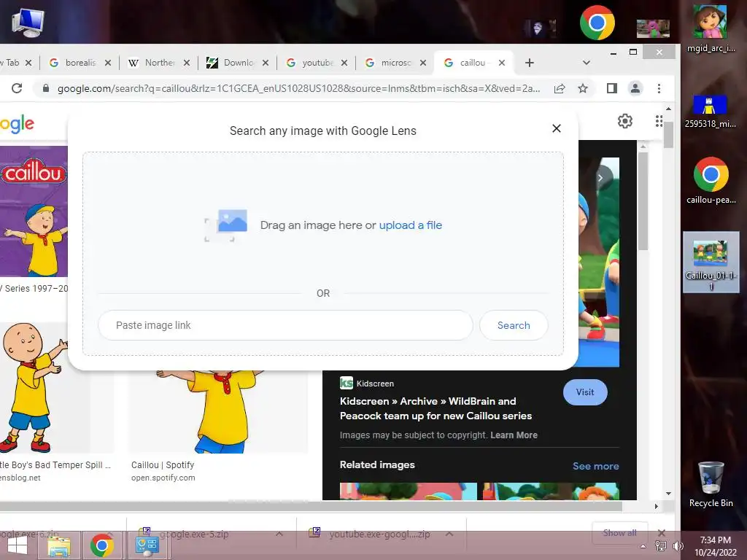Click the site lock icon
Screen dimensions: 747x560
[46, 88]
